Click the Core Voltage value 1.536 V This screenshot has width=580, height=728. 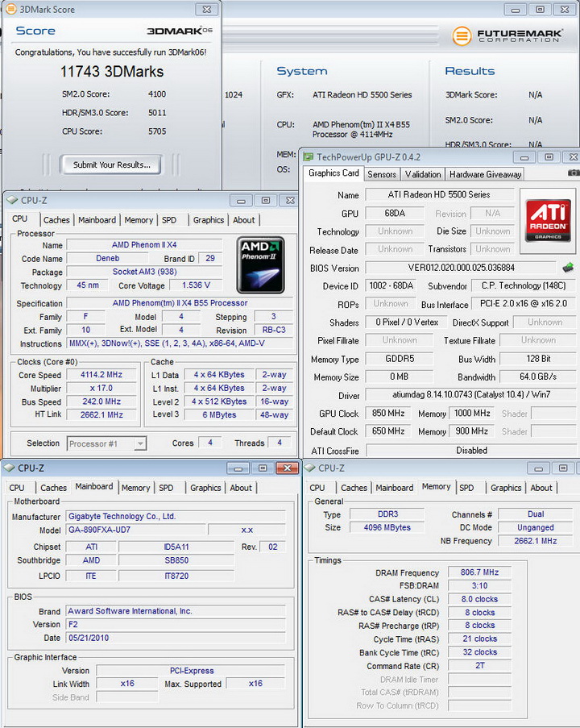pos(196,285)
